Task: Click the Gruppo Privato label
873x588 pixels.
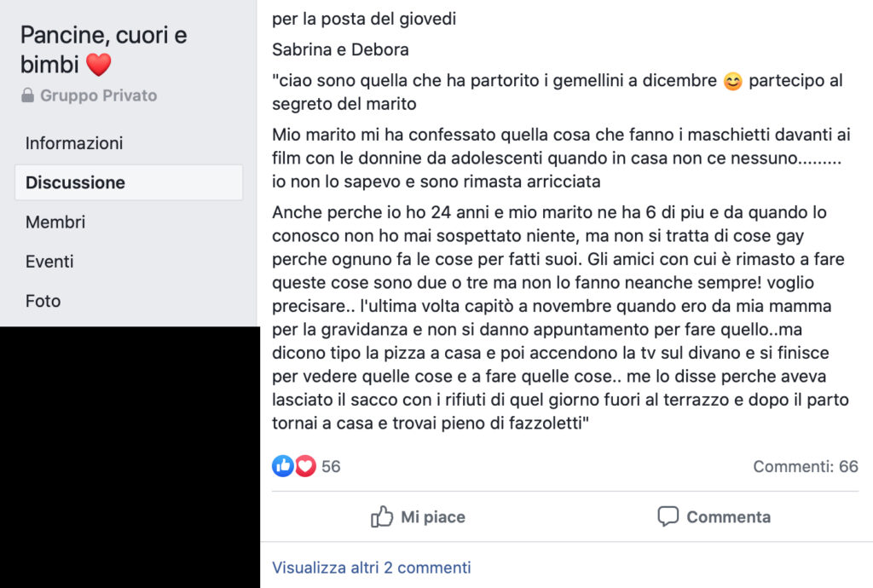Action: click(x=99, y=95)
